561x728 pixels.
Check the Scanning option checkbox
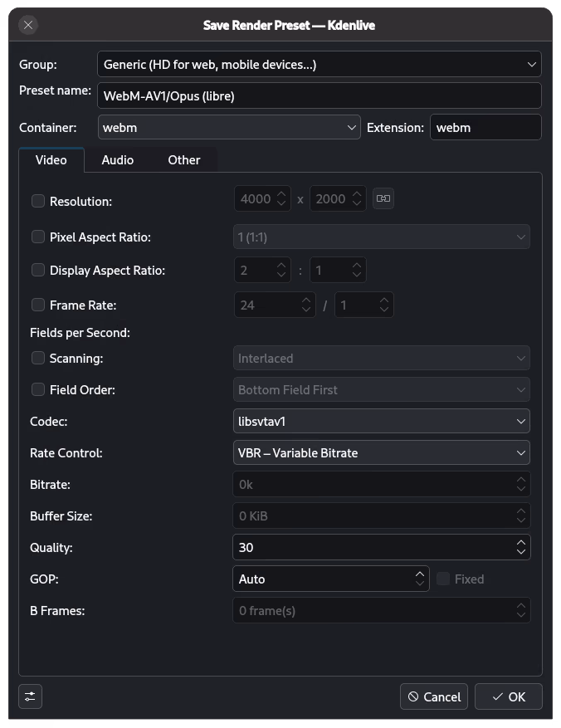(38, 358)
